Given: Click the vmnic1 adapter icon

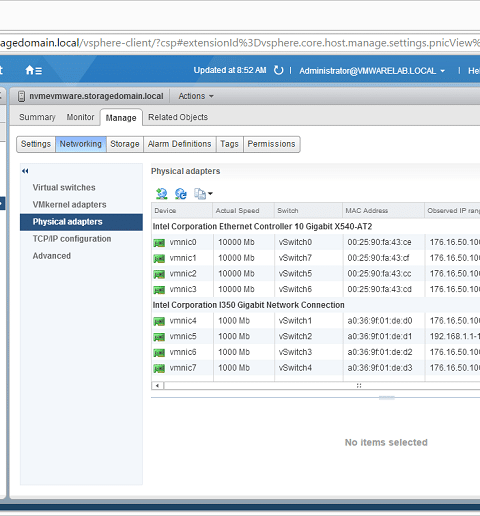Looking at the screenshot, I should [159, 258].
